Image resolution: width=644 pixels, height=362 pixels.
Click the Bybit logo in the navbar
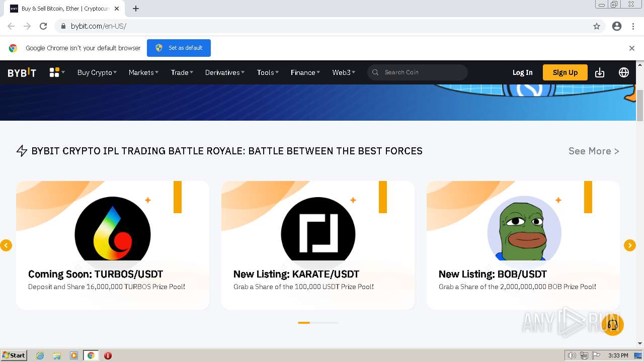pos(22,72)
